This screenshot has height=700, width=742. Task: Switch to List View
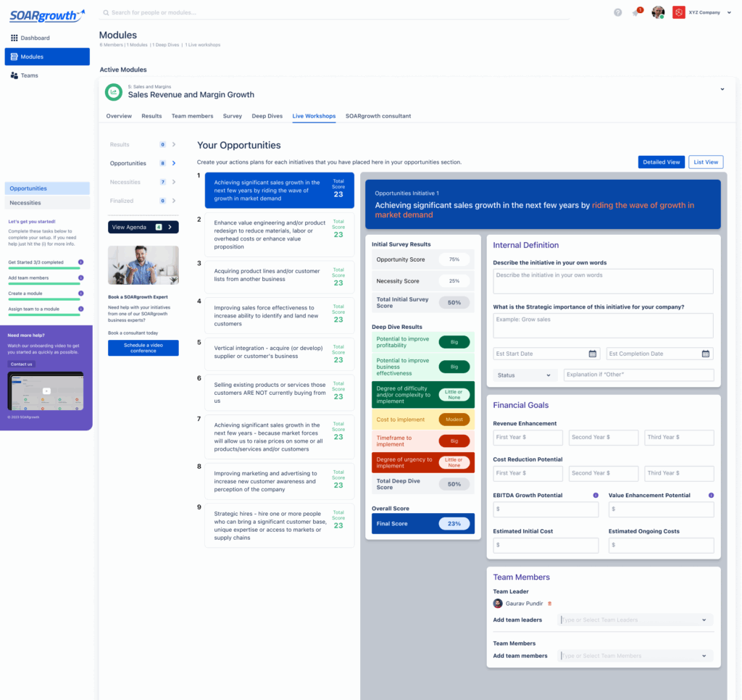tap(705, 162)
